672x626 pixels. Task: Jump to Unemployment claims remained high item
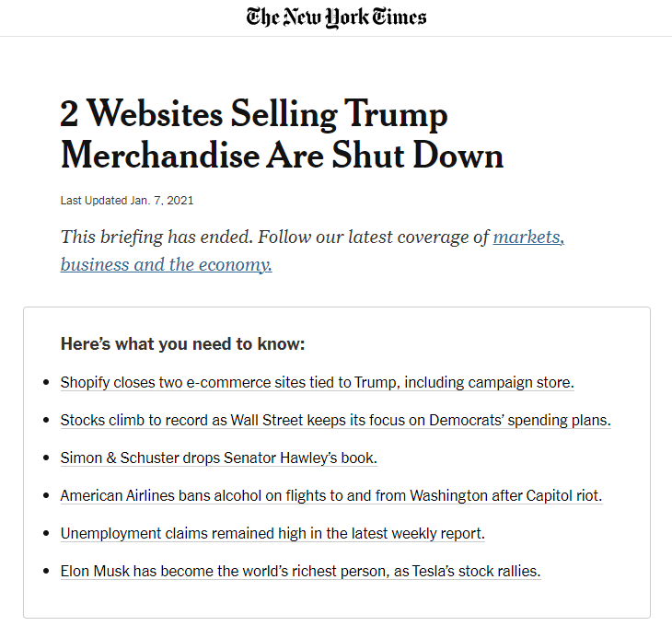click(272, 533)
